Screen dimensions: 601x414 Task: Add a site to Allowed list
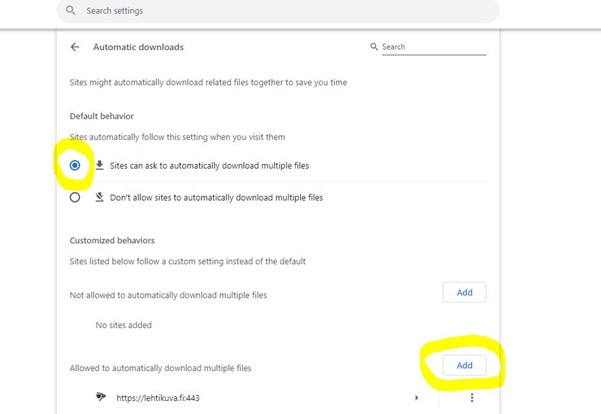pos(464,366)
